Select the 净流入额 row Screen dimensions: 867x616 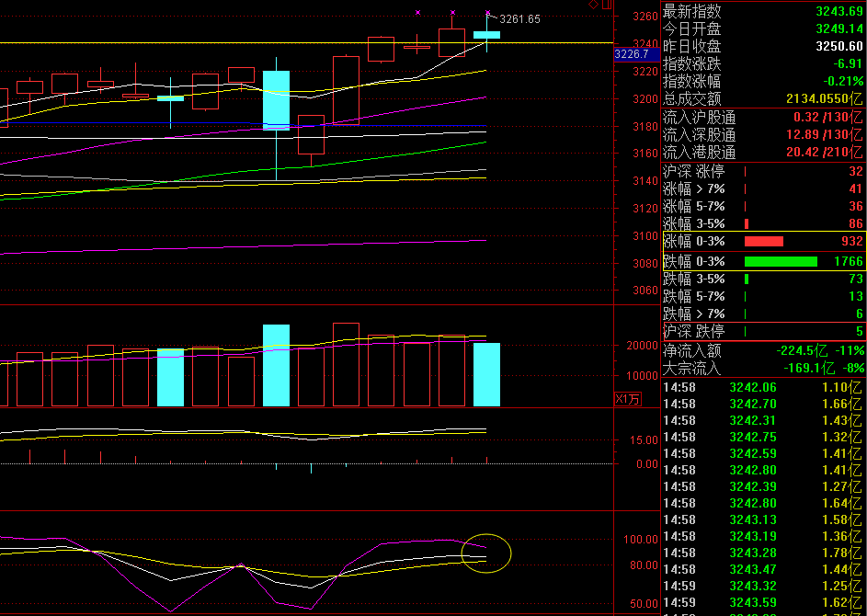pos(763,351)
